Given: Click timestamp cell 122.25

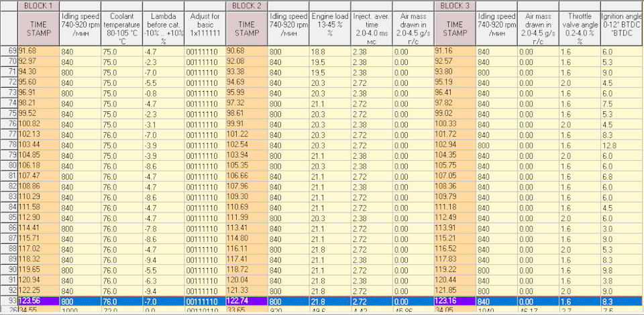Looking at the screenshot, I should (x=39, y=290).
